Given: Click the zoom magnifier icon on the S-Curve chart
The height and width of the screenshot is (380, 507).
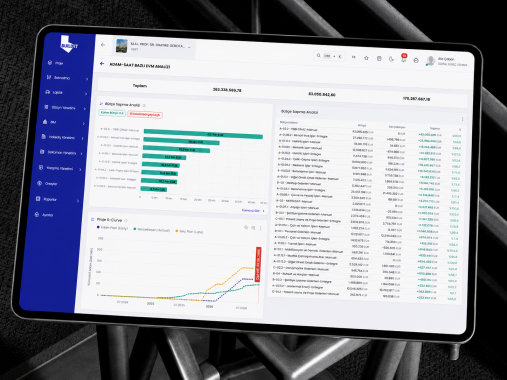Looking at the screenshot, I should pyautogui.click(x=246, y=227).
